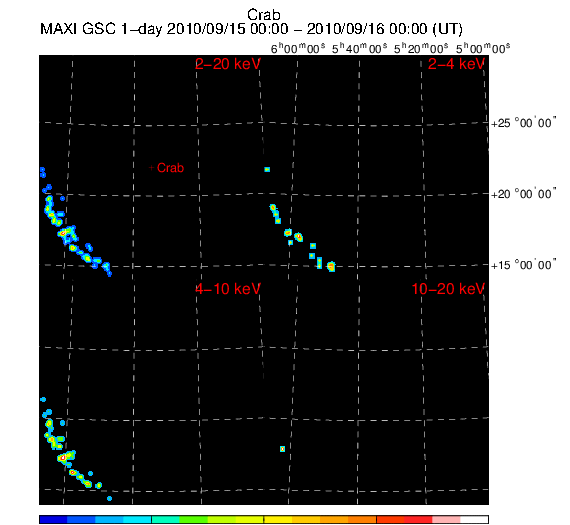Click the 5h00m00s right ascension label
The height and width of the screenshot is (525, 570).
(x=483, y=49)
